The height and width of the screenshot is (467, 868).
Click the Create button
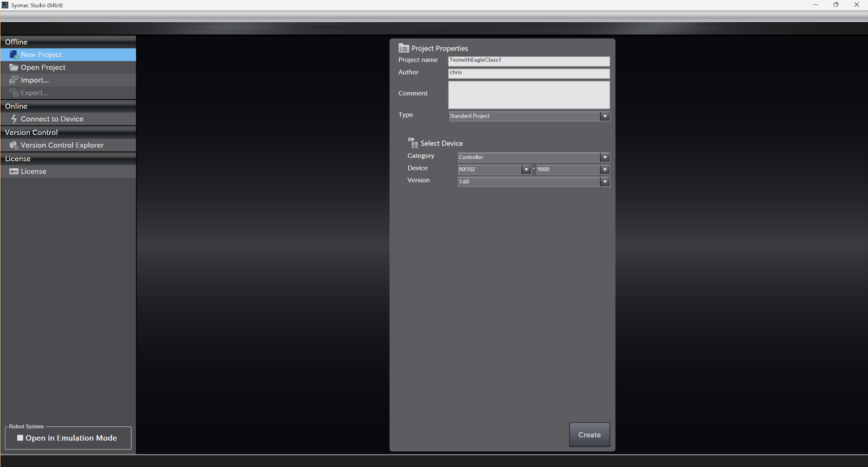coord(589,435)
